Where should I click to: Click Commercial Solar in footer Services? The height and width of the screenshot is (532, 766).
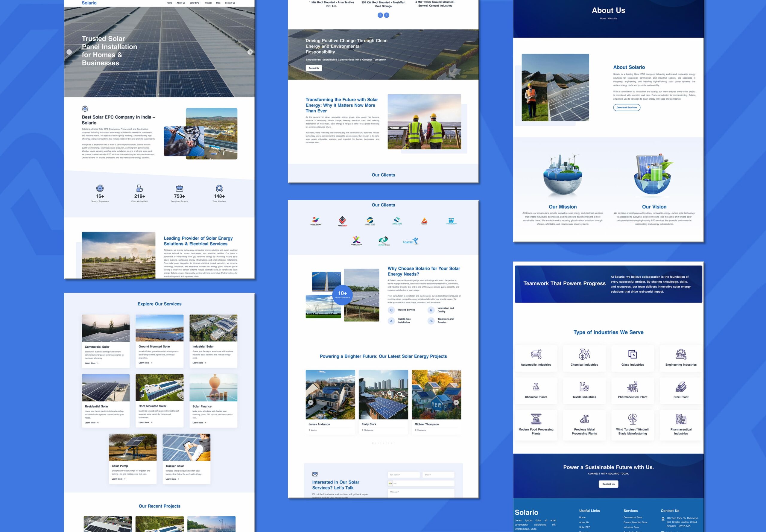pyautogui.click(x=633, y=517)
